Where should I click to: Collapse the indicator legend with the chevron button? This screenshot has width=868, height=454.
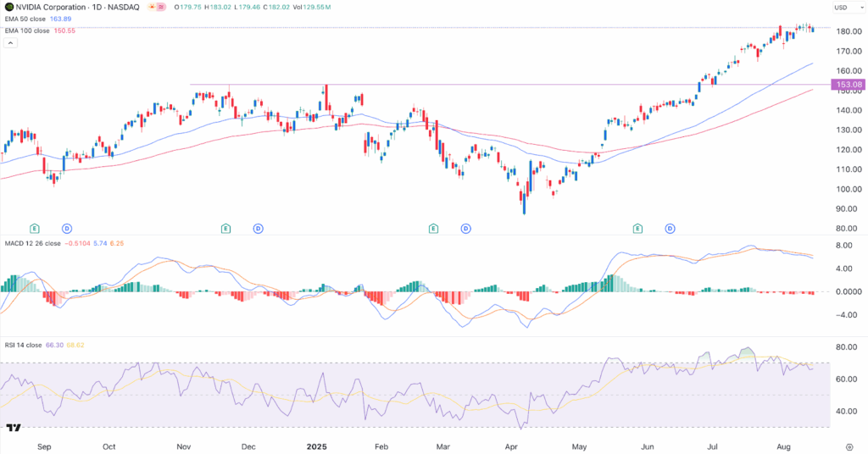point(10,42)
